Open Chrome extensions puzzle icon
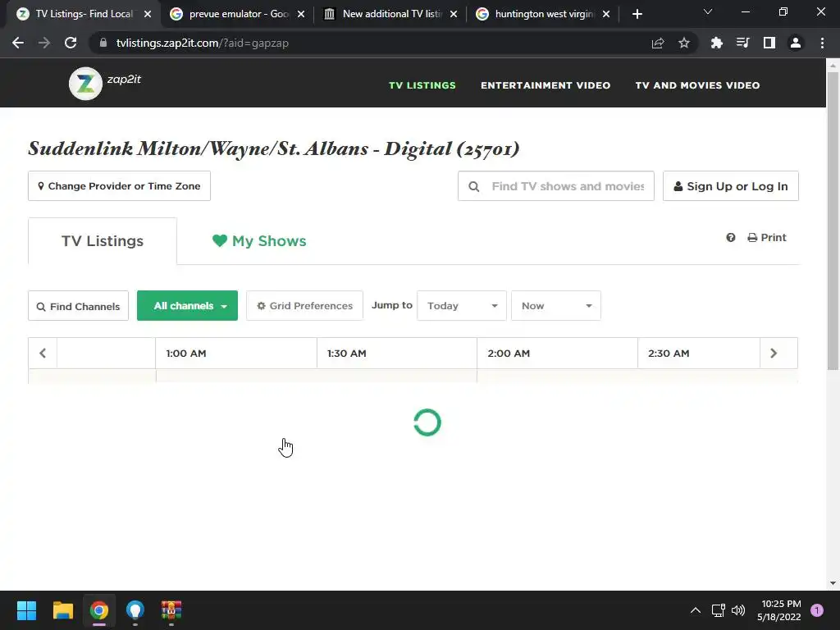 [716, 43]
